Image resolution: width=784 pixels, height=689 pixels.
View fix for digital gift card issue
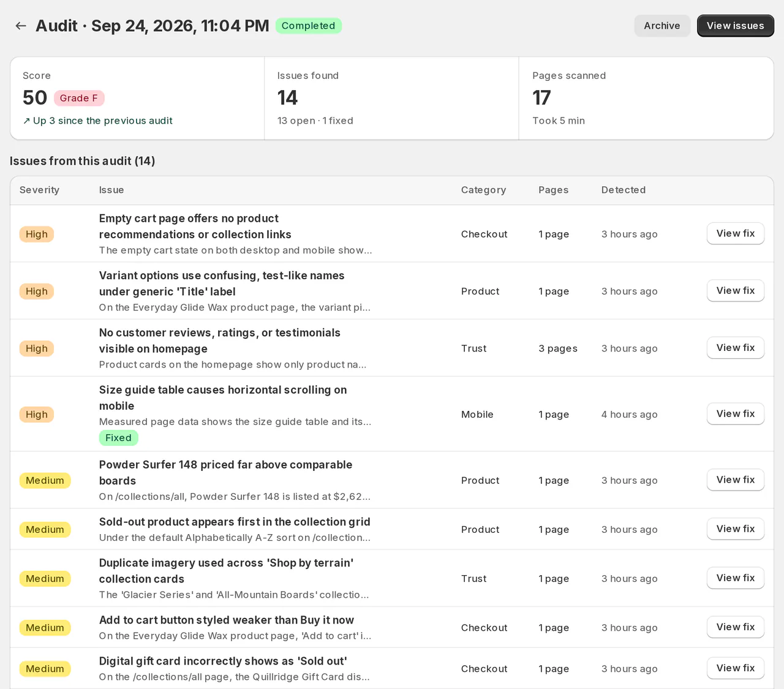(x=736, y=668)
